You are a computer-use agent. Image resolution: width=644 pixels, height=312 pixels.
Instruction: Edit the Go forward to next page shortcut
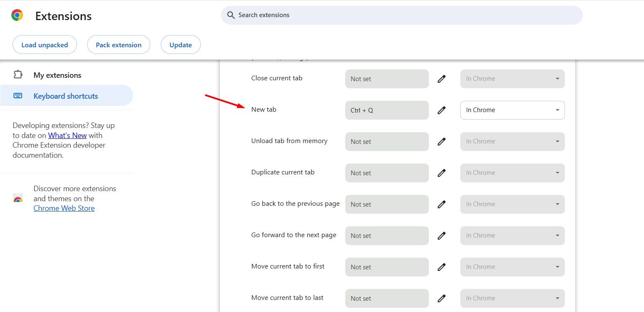(441, 235)
